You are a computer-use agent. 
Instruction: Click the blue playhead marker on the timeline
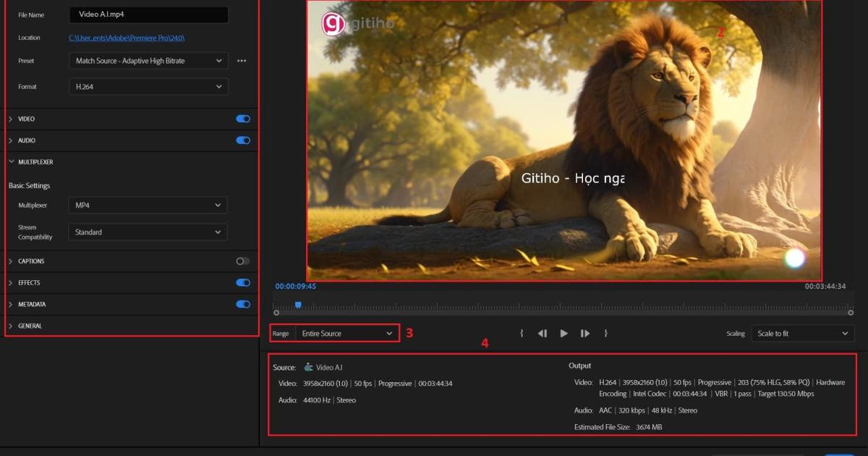[x=299, y=303]
